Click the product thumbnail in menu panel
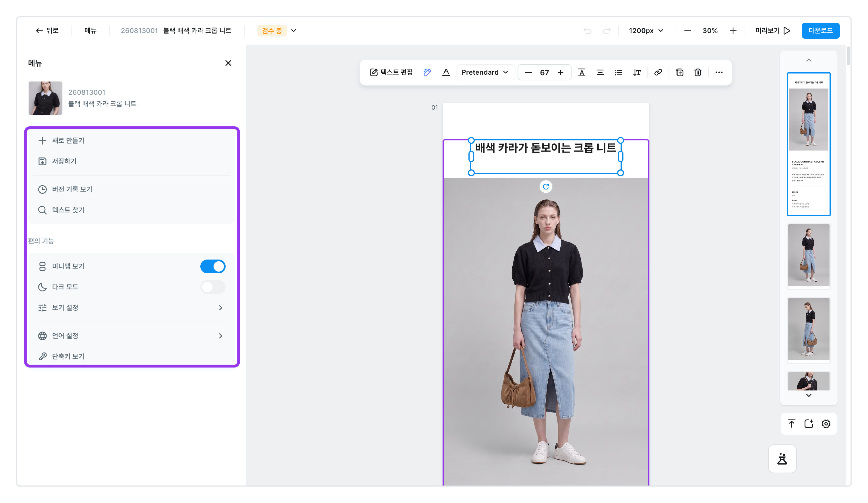The image size is (868, 503). (x=45, y=98)
